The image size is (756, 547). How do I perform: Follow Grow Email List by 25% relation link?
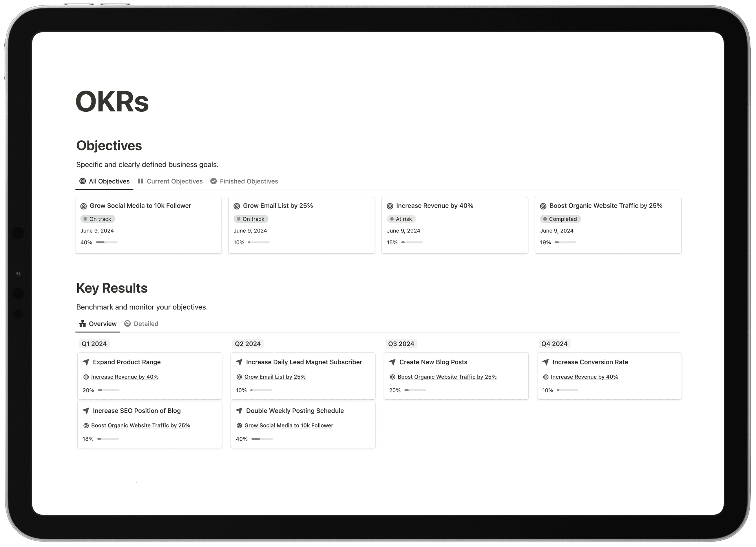(x=275, y=377)
